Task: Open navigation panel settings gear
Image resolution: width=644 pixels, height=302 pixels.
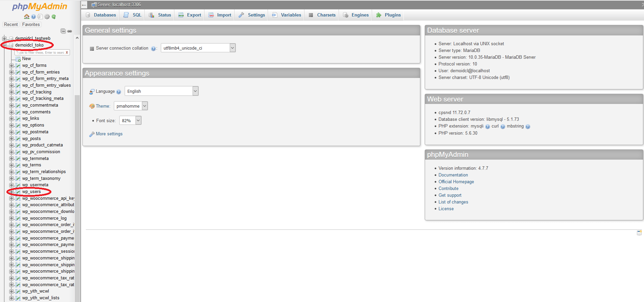Action: click(x=47, y=17)
